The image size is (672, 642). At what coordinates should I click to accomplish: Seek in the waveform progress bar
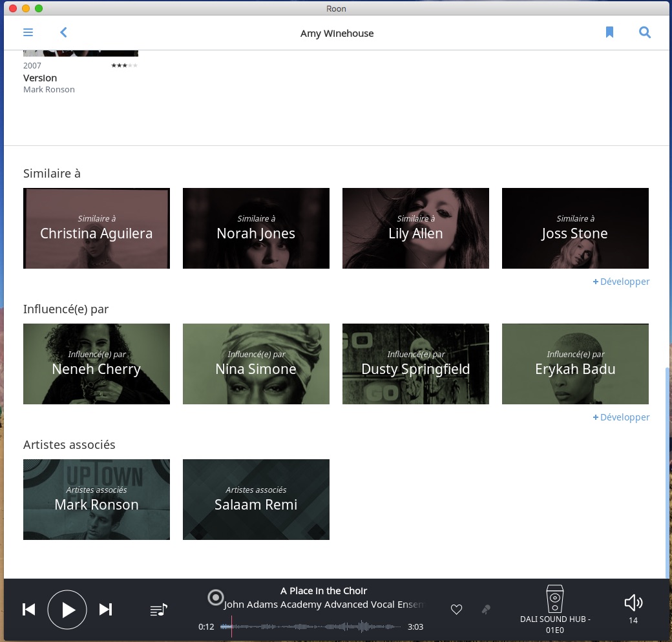point(310,626)
